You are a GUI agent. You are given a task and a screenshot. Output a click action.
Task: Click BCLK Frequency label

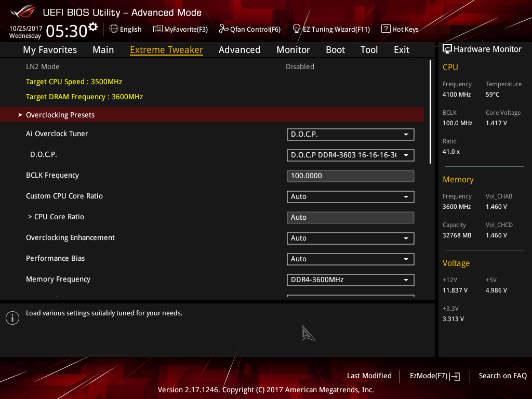pyautogui.click(x=52, y=176)
